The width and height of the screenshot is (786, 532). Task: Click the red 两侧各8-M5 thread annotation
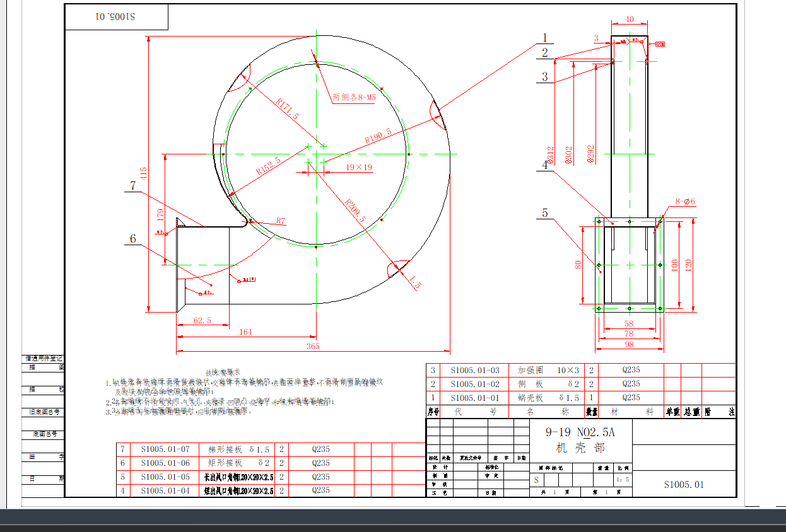[x=354, y=98]
